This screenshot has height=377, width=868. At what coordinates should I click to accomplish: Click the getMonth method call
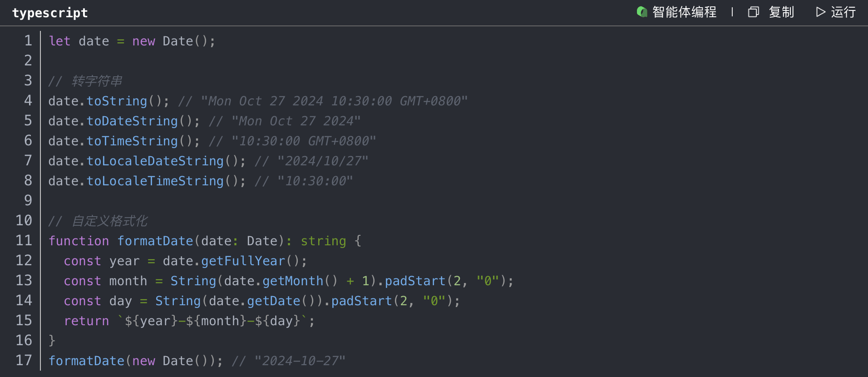tap(292, 281)
